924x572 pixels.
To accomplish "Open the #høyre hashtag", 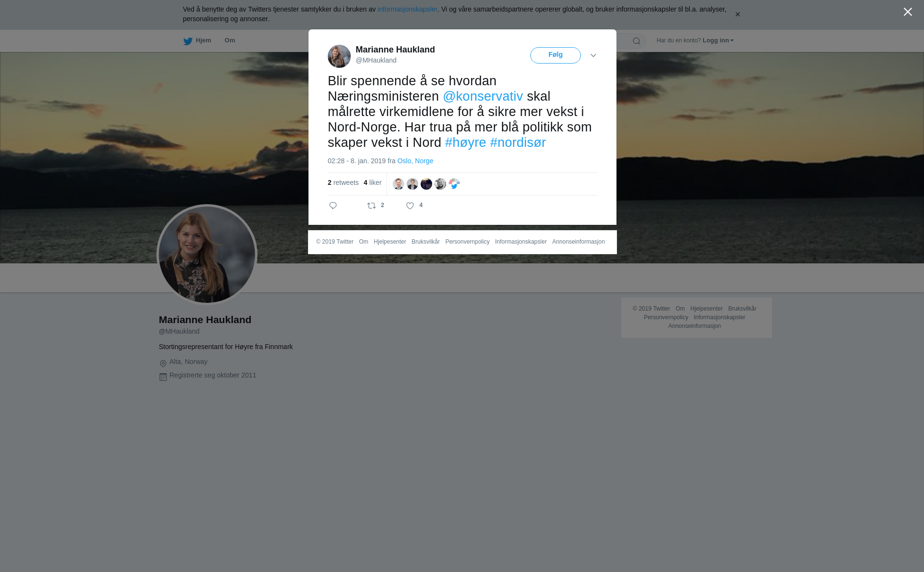I will click(465, 143).
